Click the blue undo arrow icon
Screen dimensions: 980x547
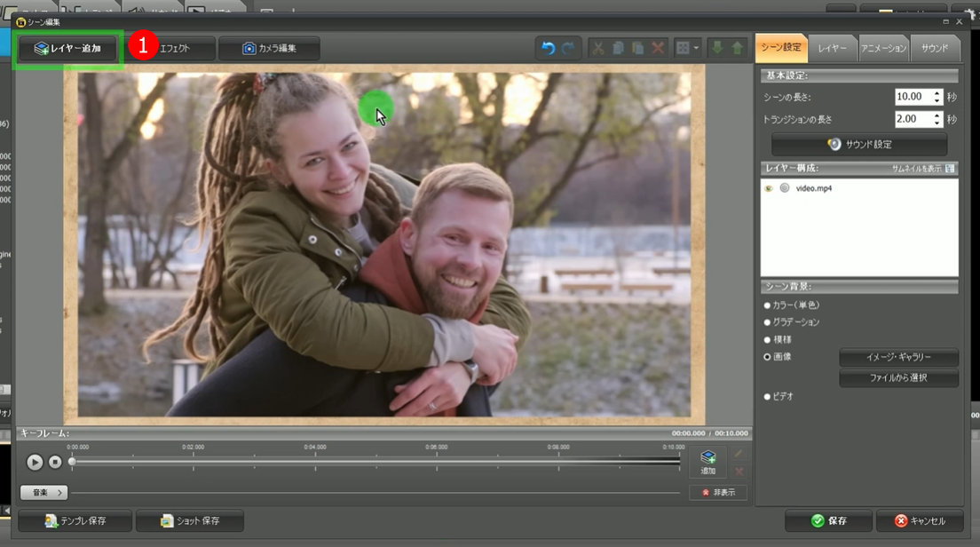548,48
